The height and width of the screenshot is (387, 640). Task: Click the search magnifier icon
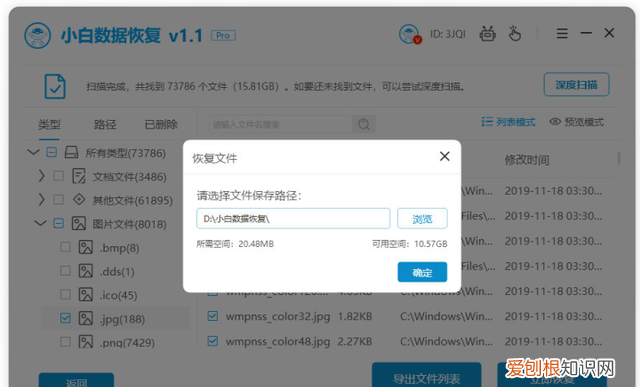click(x=364, y=124)
